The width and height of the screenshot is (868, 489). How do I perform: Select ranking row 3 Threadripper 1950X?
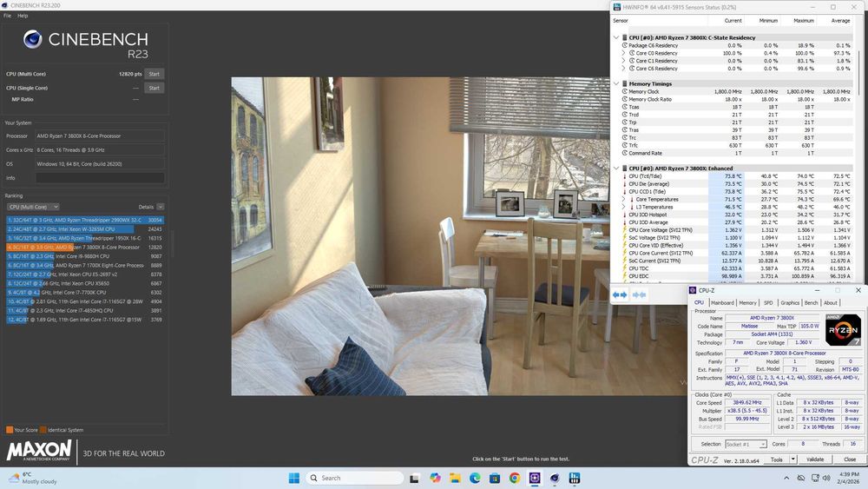pyautogui.click(x=85, y=238)
